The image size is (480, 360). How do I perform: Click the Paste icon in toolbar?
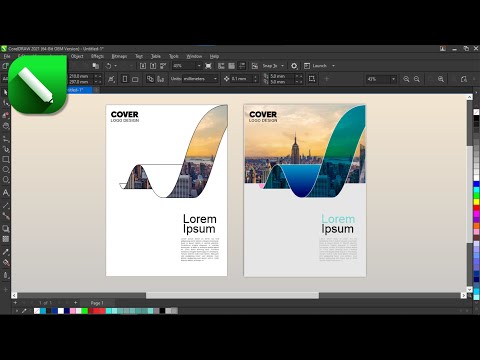96,66
